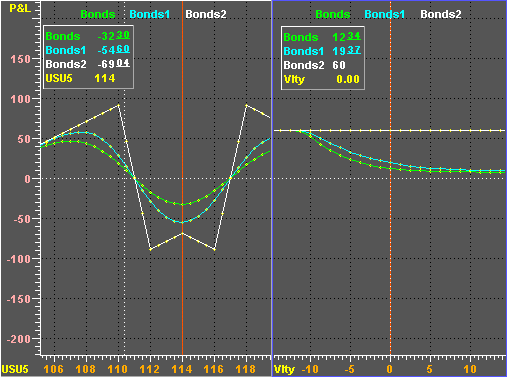Click the green Bonds legend label in right chart
507x377 pixels.
click(x=333, y=14)
